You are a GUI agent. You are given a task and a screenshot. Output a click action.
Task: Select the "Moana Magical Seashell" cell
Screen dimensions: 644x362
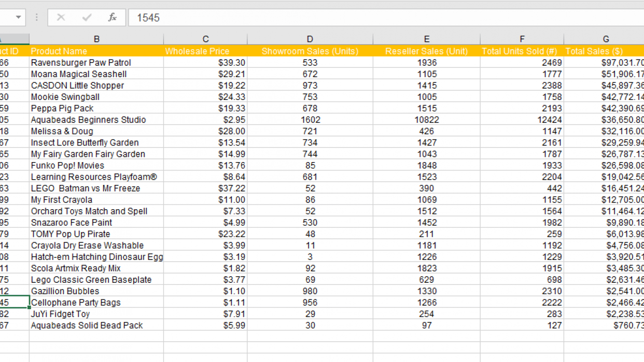tap(96, 74)
